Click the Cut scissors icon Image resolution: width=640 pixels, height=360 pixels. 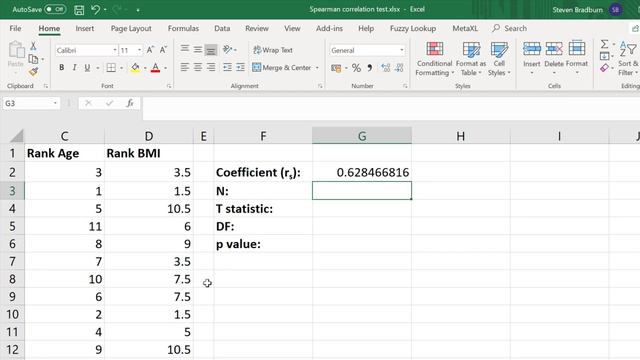33,46
